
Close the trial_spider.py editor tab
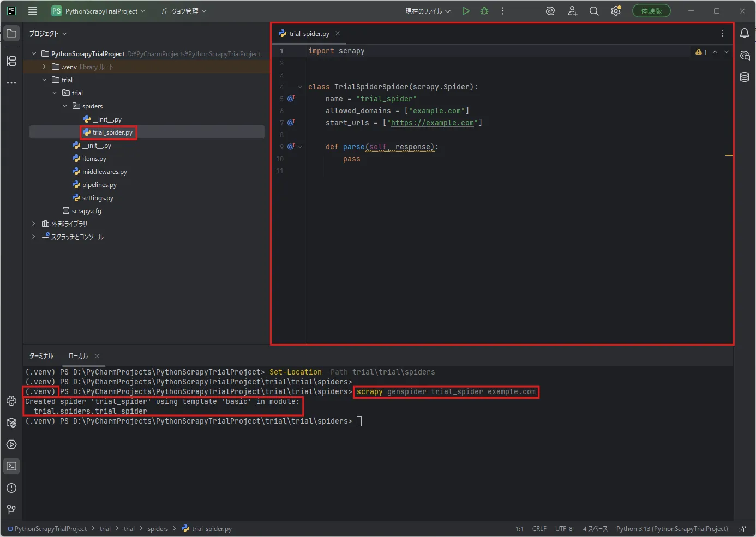coord(338,33)
